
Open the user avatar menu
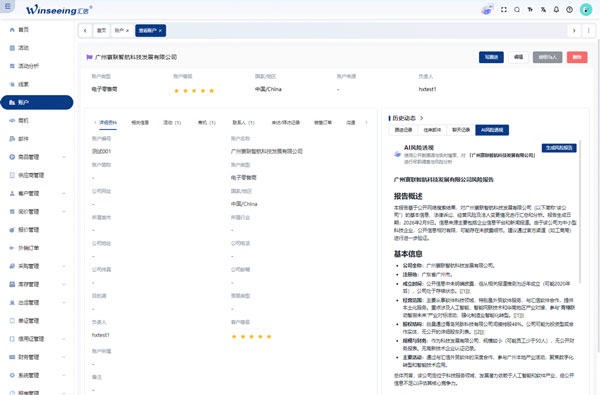586,10
